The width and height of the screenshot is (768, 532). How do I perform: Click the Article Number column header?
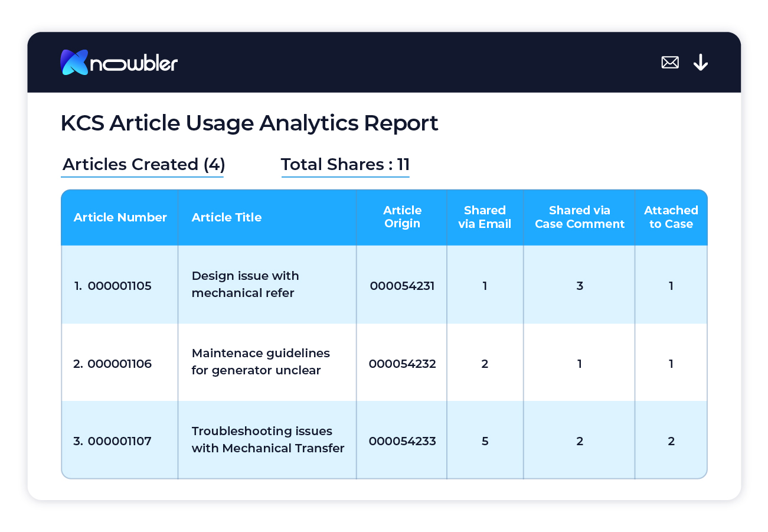120,217
